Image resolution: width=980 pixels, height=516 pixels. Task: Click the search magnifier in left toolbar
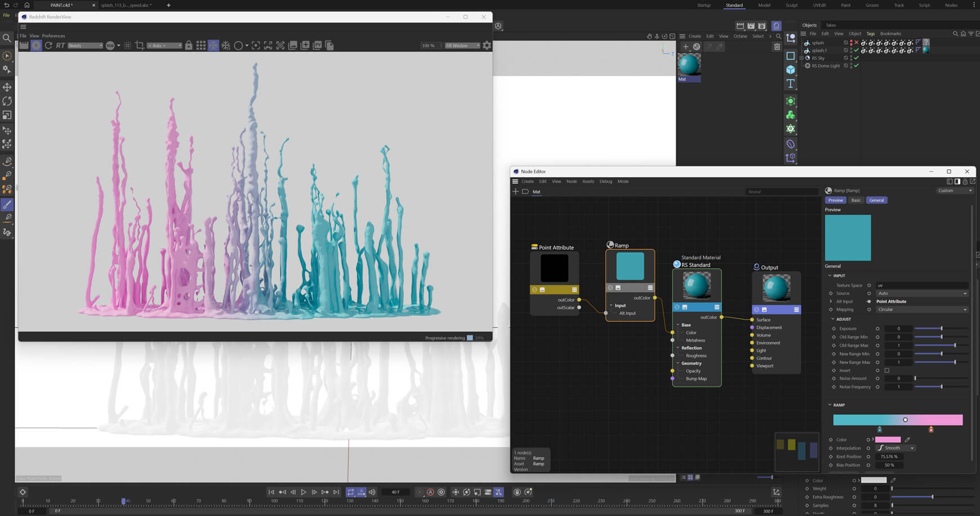tap(7, 38)
